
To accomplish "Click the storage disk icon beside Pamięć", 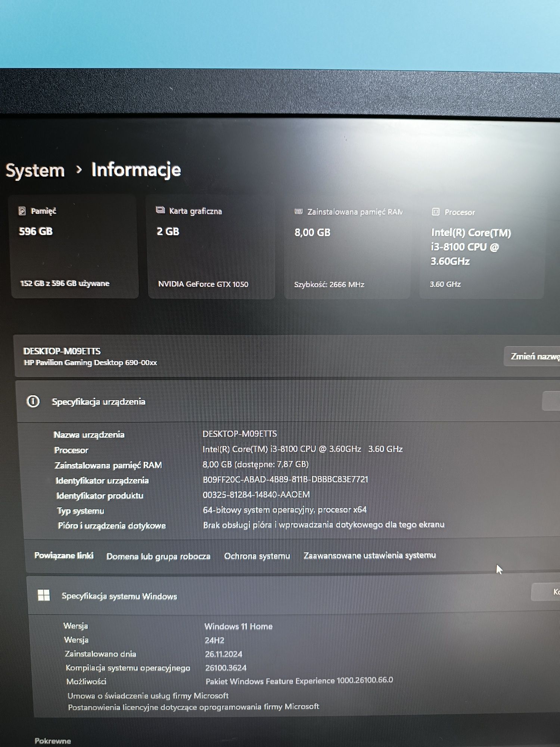I will 22,211.
